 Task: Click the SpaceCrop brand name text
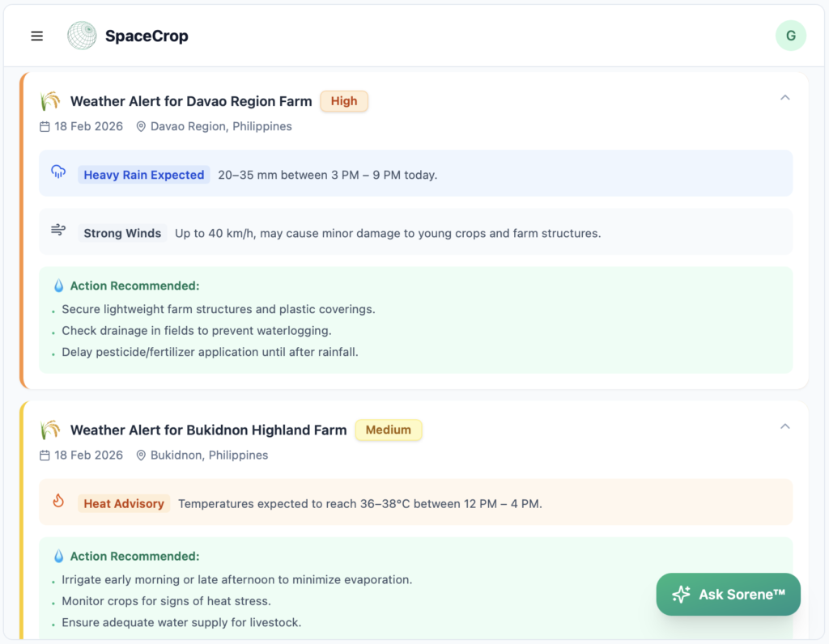147,36
